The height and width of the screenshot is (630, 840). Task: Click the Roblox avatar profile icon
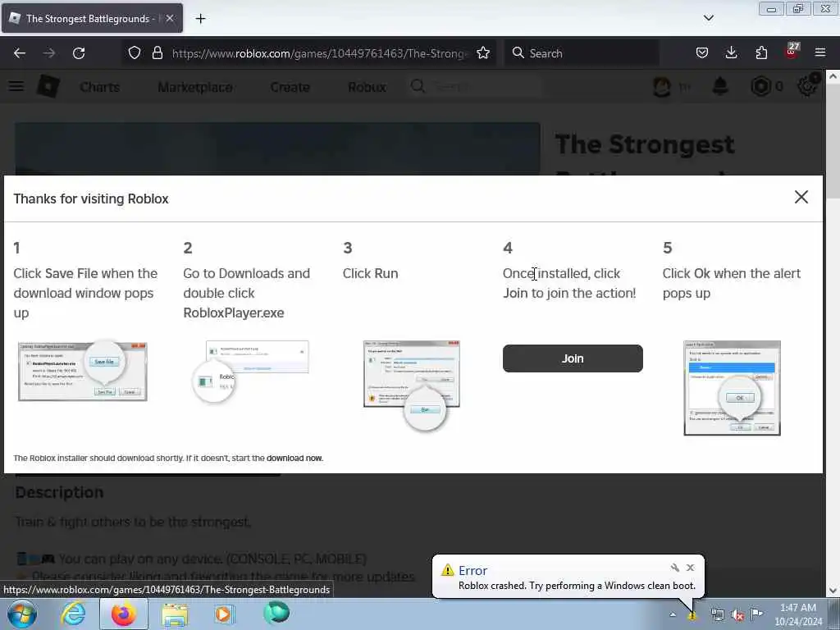[662, 86]
